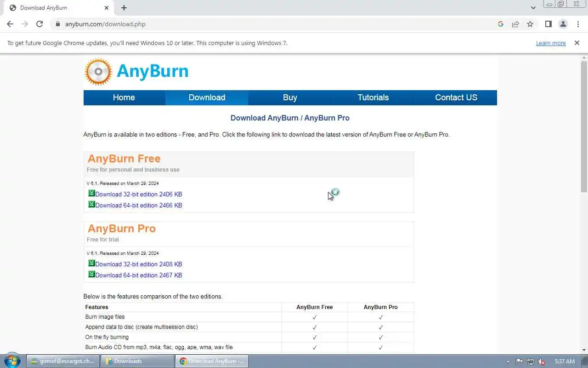Open the Chrome three-dot menu
Screen dimensions: 588x368
pos(578,24)
